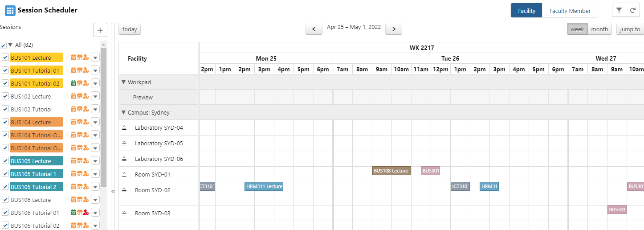Go to the next week with the right arrow
The image size is (644, 230).
(393, 29)
